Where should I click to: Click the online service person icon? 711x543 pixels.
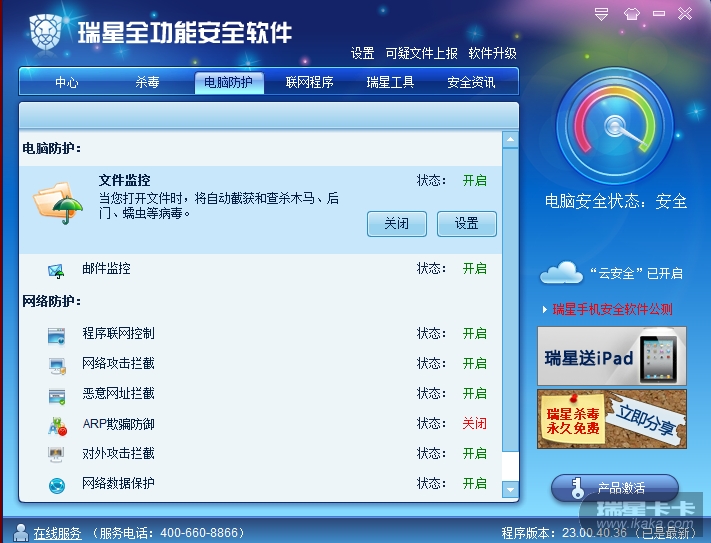20,533
